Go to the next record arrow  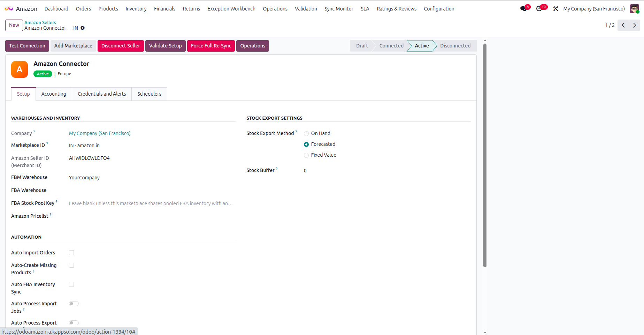(635, 25)
